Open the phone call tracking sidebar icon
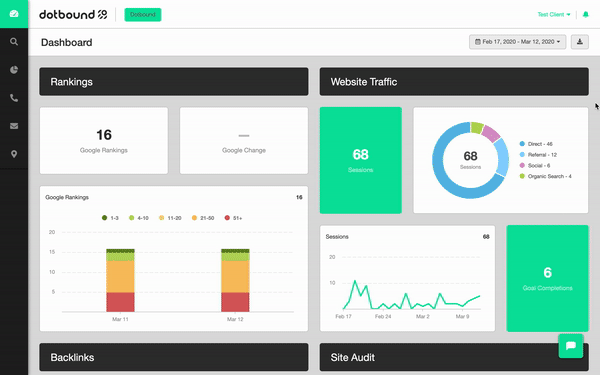The width and height of the screenshot is (600, 375). [14, 98]
